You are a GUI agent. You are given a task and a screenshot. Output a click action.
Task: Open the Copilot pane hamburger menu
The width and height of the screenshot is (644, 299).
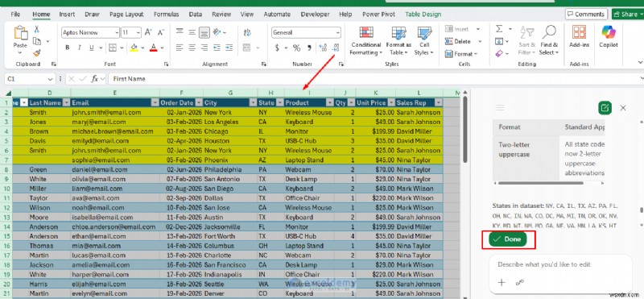tap(500, 108)
